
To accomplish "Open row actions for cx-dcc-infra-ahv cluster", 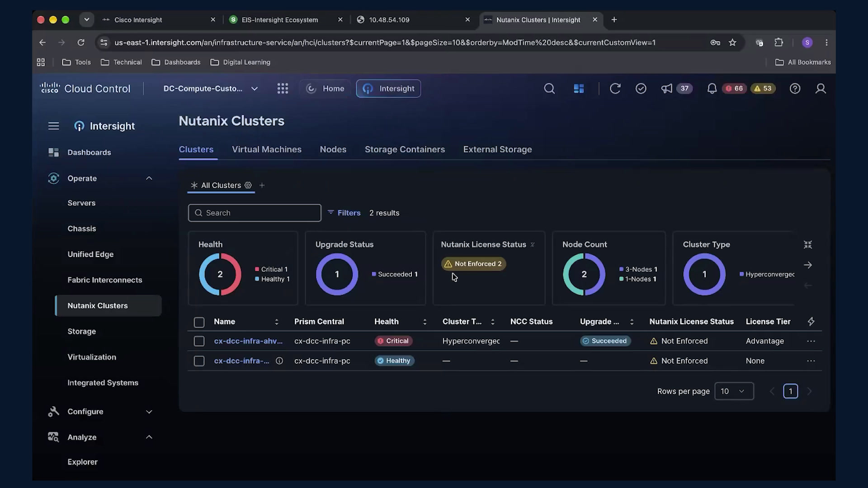I will (x=811, y=341).
